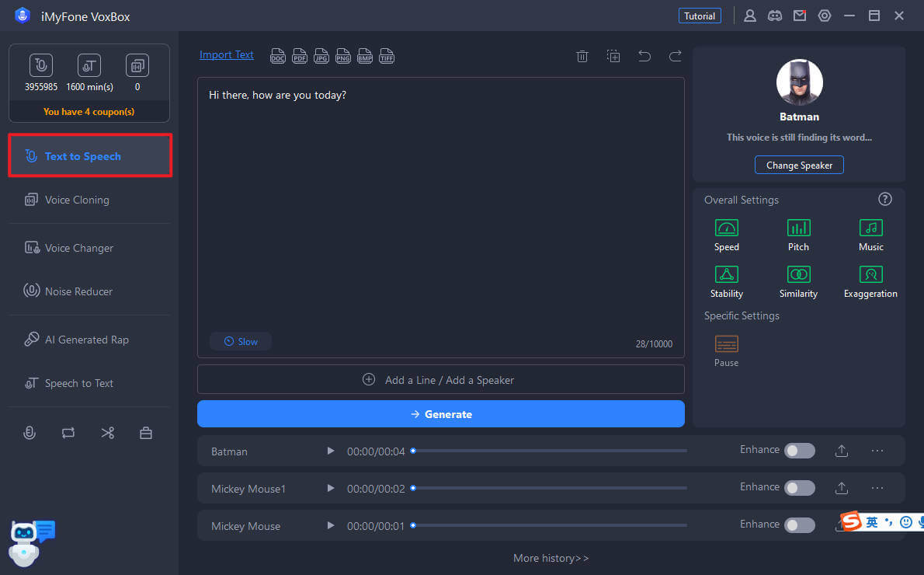This screenshot has height=575, width=924.
Task: Open more options for Batman audio
Action: point(877,451)
